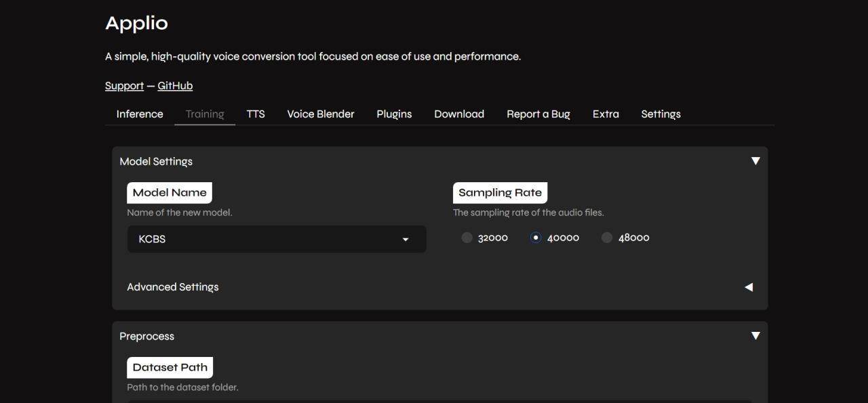Switch to the Inference tab
The width and height of the screenshot is (868, 403).
tap(140, 114)
